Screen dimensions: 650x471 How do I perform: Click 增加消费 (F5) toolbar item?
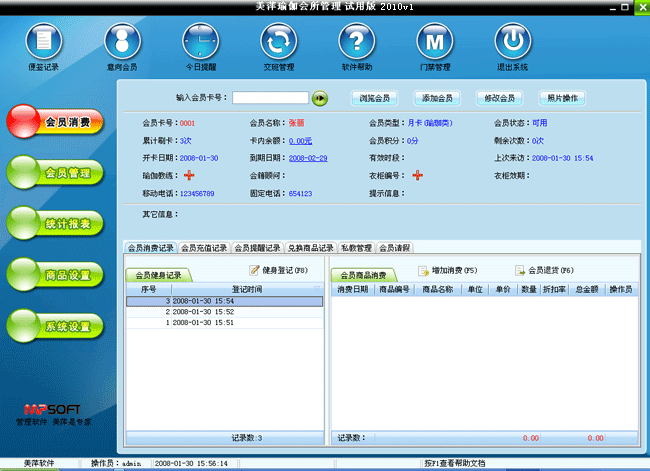point(448,271)
